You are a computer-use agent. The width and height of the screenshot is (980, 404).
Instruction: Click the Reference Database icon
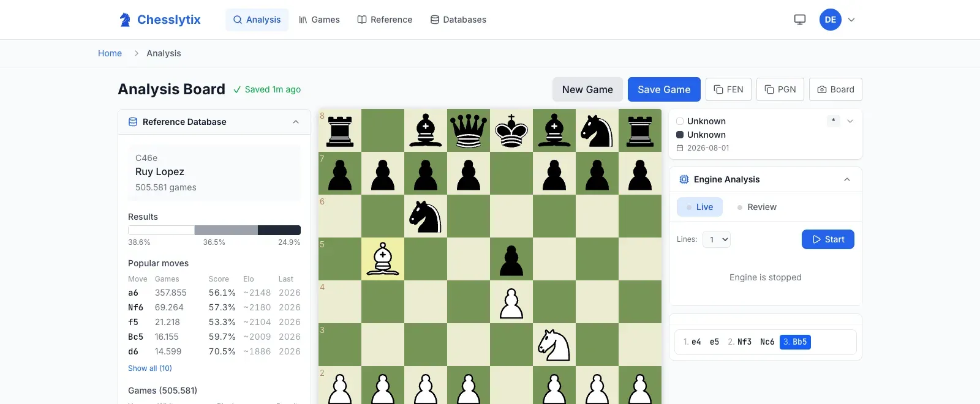tap(133, 122)
